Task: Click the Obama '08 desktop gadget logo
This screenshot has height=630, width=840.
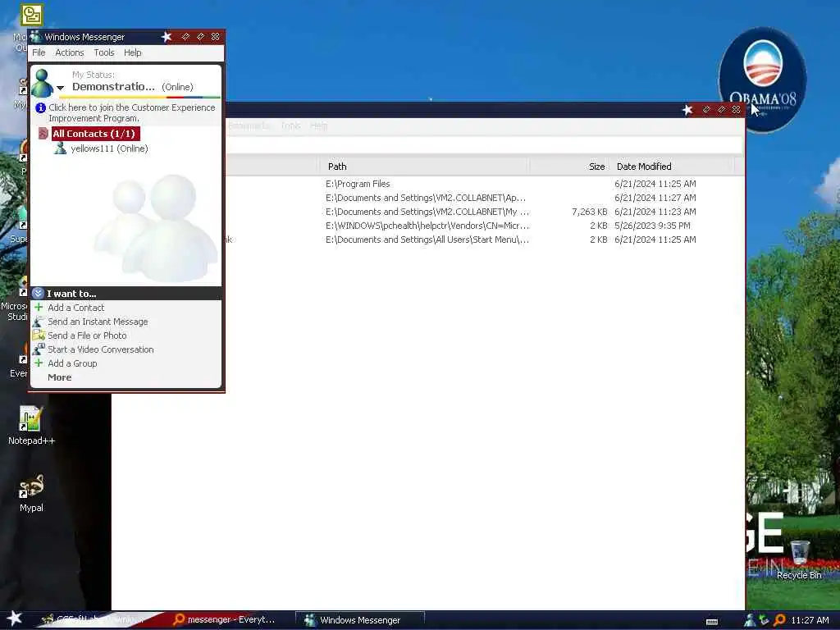Action: point(762,80)
